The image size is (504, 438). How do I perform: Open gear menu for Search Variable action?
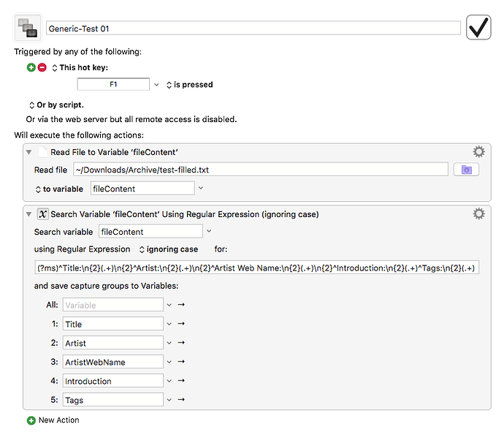click(478, 214)
